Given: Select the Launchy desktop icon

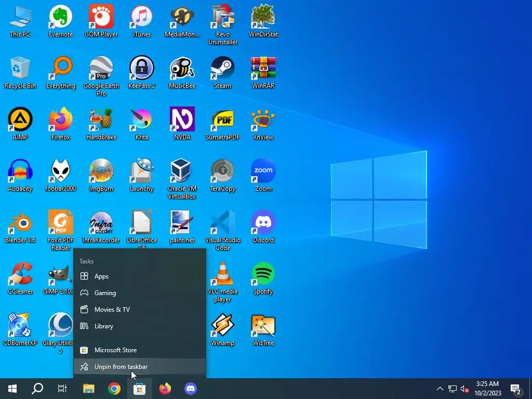Looking at the screenshot, I should 142,175.
